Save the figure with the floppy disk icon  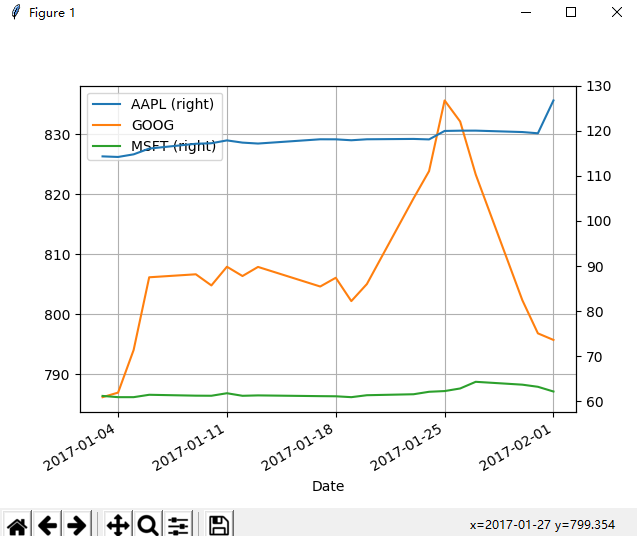[x=219, y=525]
